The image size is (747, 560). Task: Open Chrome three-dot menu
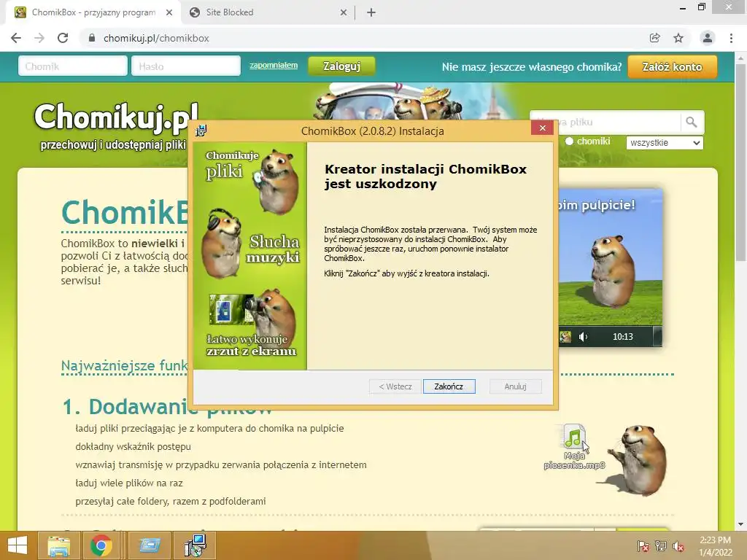(731, 38)
